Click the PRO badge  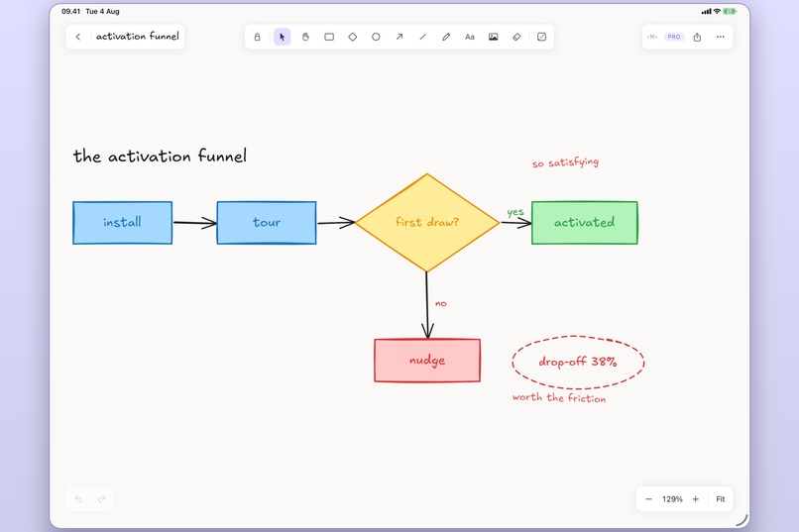(674, 37)
